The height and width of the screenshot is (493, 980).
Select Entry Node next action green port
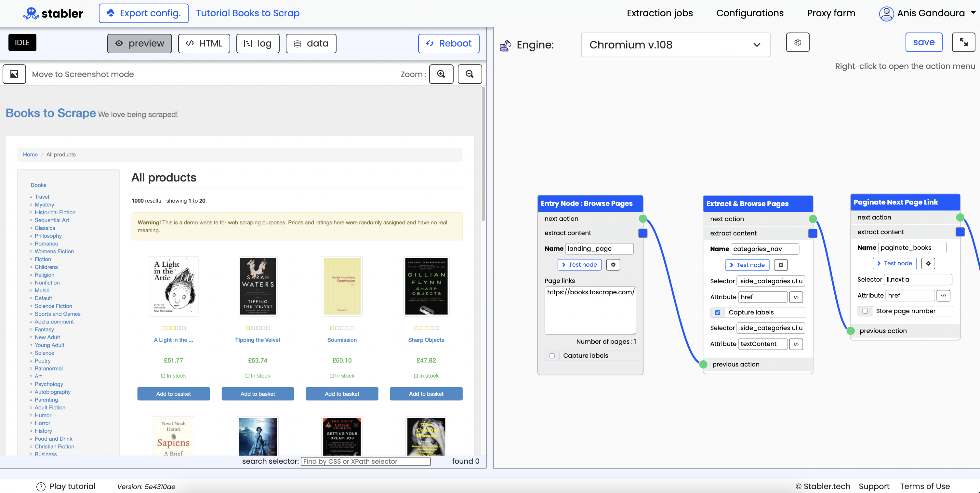(x=642, y=219)
